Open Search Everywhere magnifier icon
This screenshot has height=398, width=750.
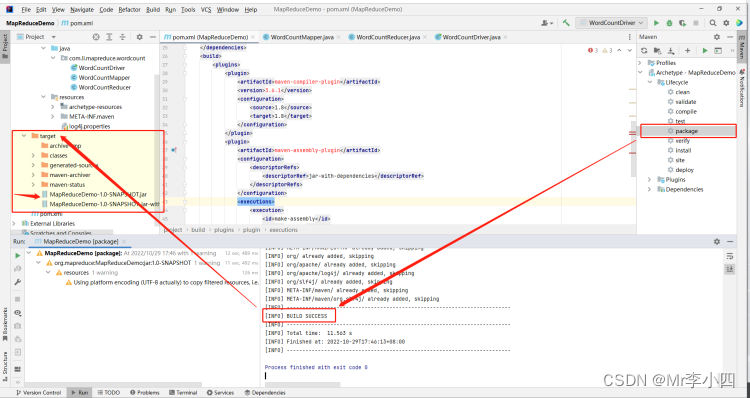(x=713, y=22)
